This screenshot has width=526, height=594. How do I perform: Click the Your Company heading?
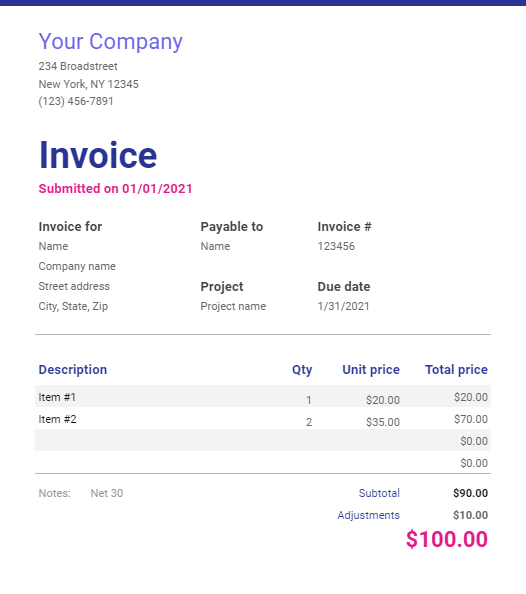click(x=111, y=42)
